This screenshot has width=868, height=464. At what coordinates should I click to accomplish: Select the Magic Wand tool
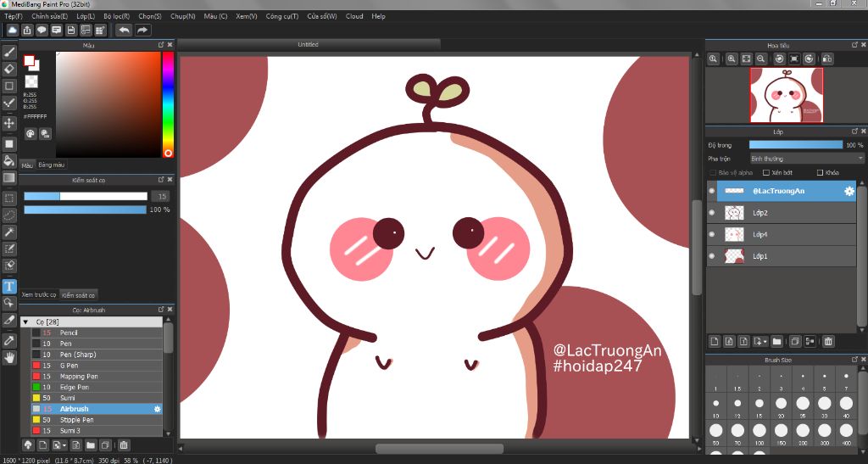tap(8, 232)
